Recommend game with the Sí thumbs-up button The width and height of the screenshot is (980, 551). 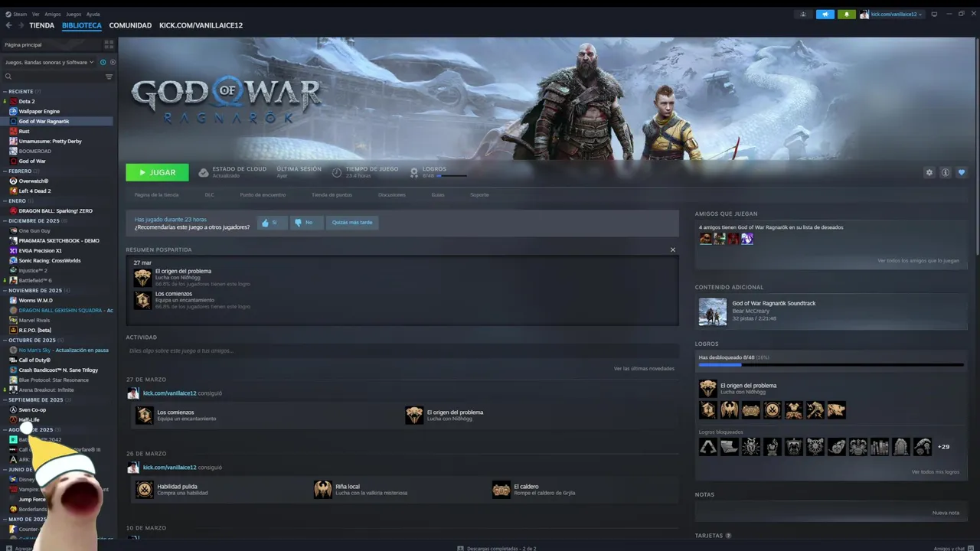coord(271,223)
